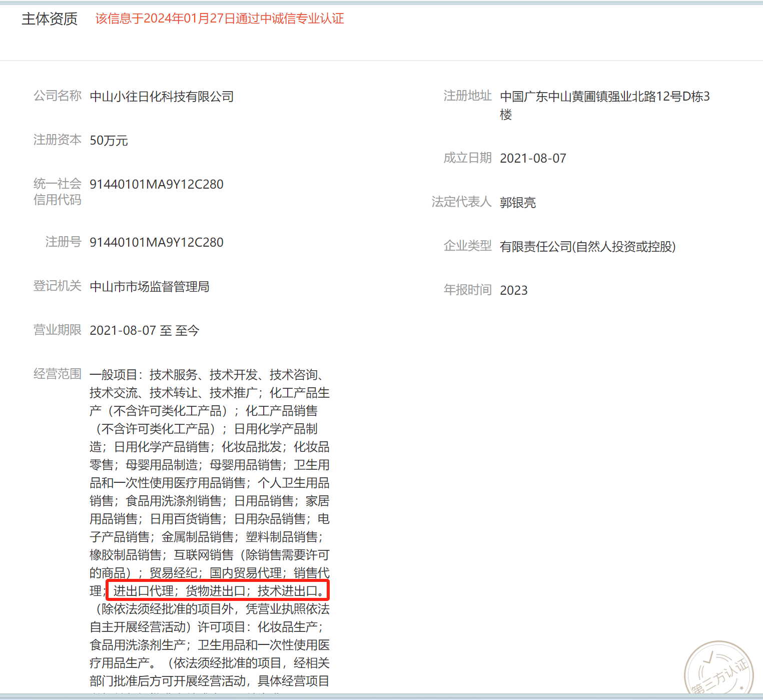Click registration authority 中山市市场监督管理局
763x700 pixels.
point(150,287)
